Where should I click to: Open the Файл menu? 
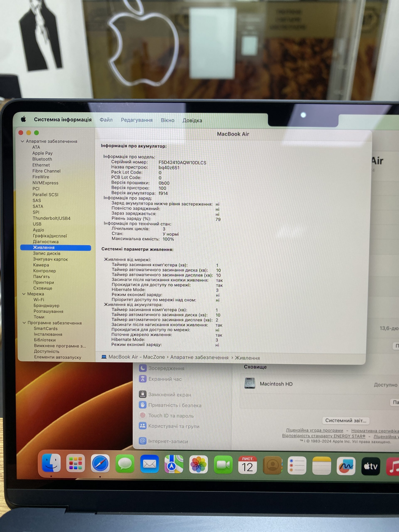(x=106, y=120)
